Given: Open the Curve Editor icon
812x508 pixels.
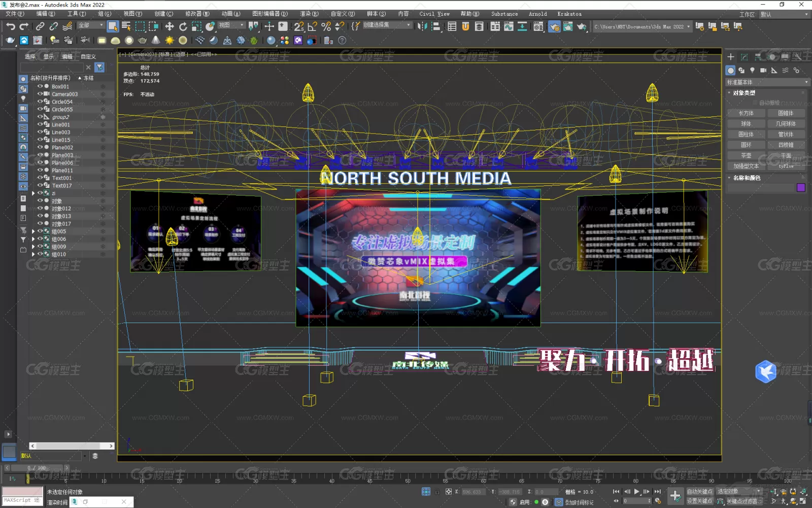Looking at the screenshot, I should click(509, 26).
